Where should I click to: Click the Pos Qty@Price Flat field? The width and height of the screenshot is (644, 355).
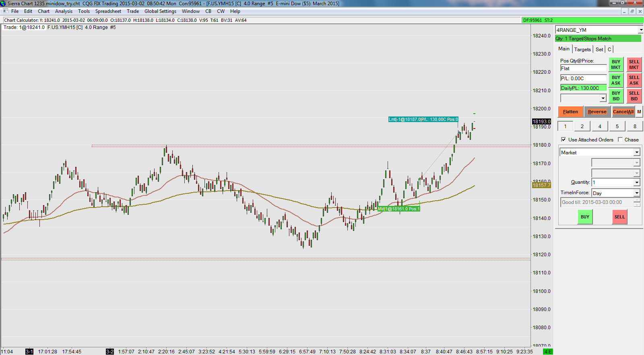pos(583,69)
